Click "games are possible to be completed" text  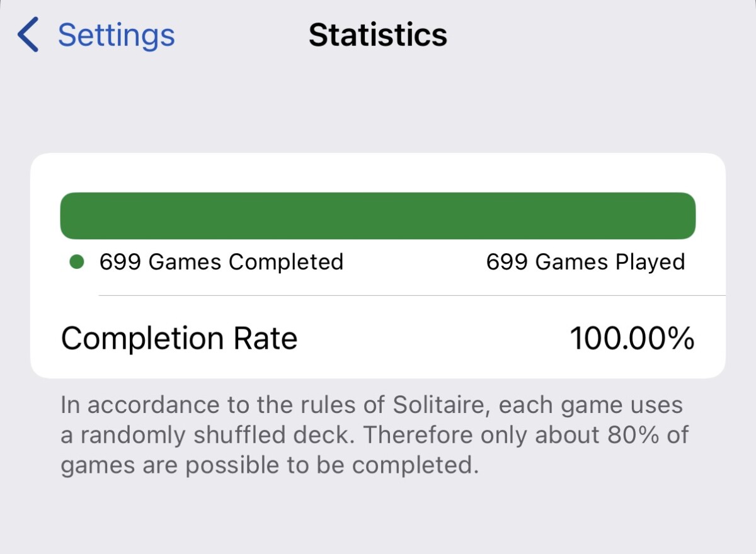pos(266,465)
